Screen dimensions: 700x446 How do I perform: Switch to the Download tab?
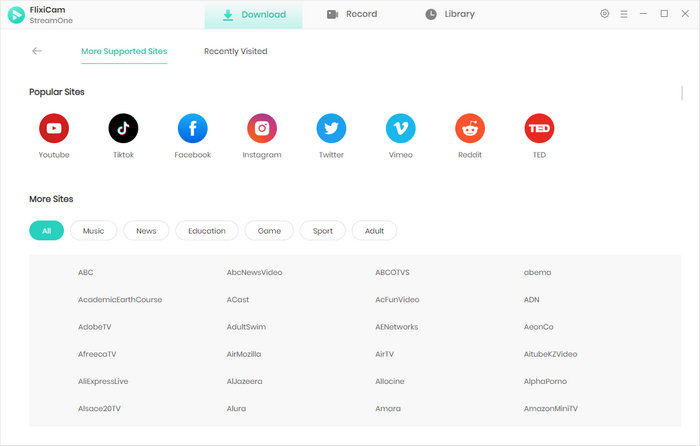point(254,15)
